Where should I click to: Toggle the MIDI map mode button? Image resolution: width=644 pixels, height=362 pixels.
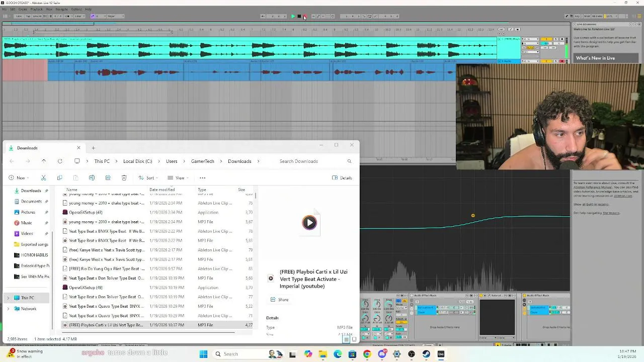[x=588, y=16]
